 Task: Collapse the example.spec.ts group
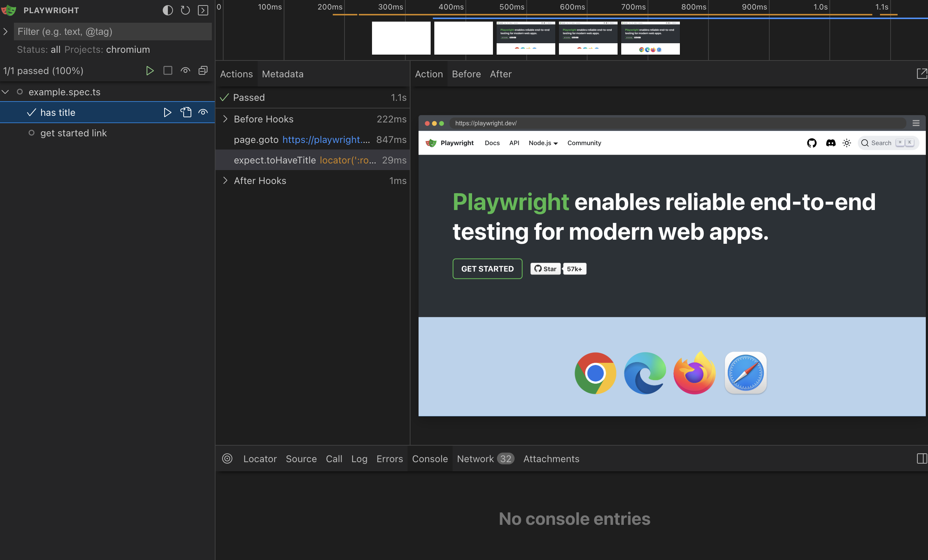5,92
